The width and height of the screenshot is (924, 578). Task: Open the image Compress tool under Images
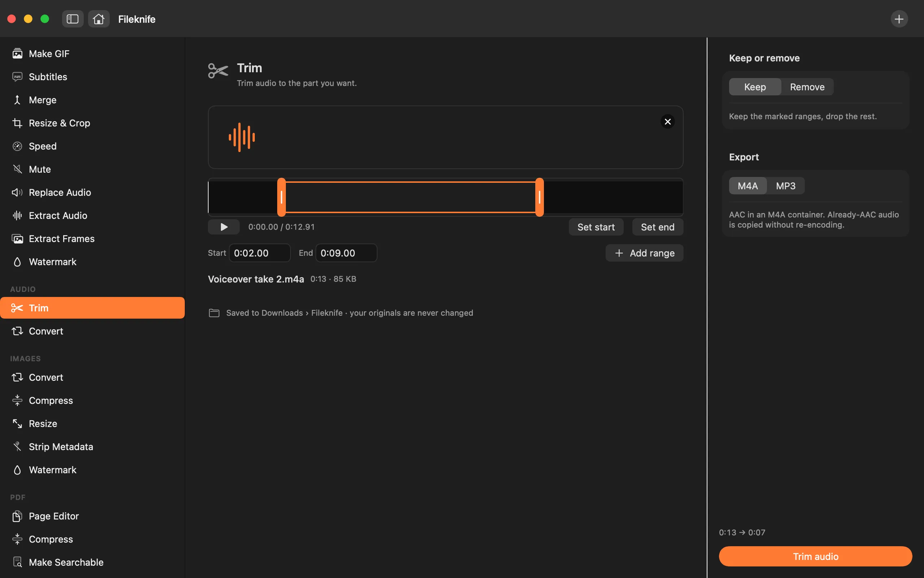click(92, 400)
